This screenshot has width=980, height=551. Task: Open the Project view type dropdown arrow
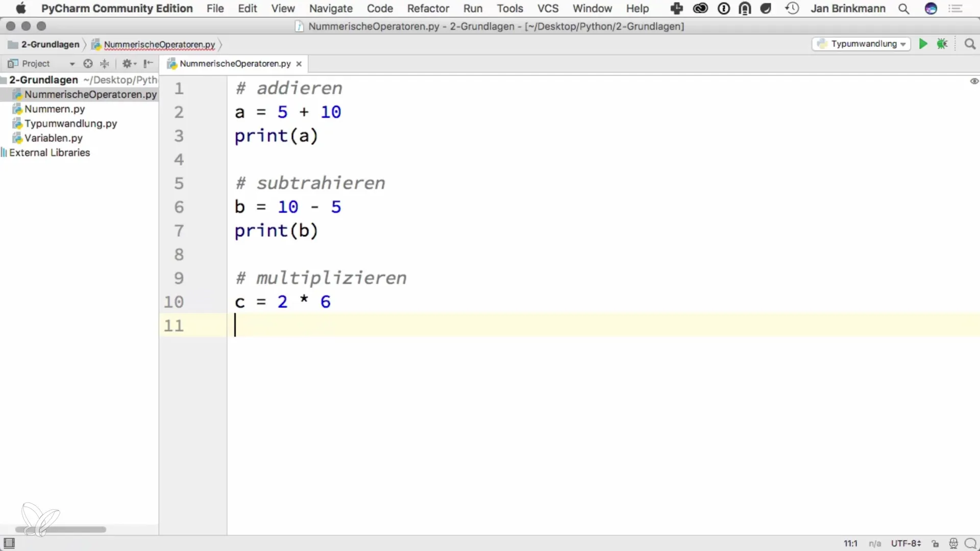click(x=72, y=64)
